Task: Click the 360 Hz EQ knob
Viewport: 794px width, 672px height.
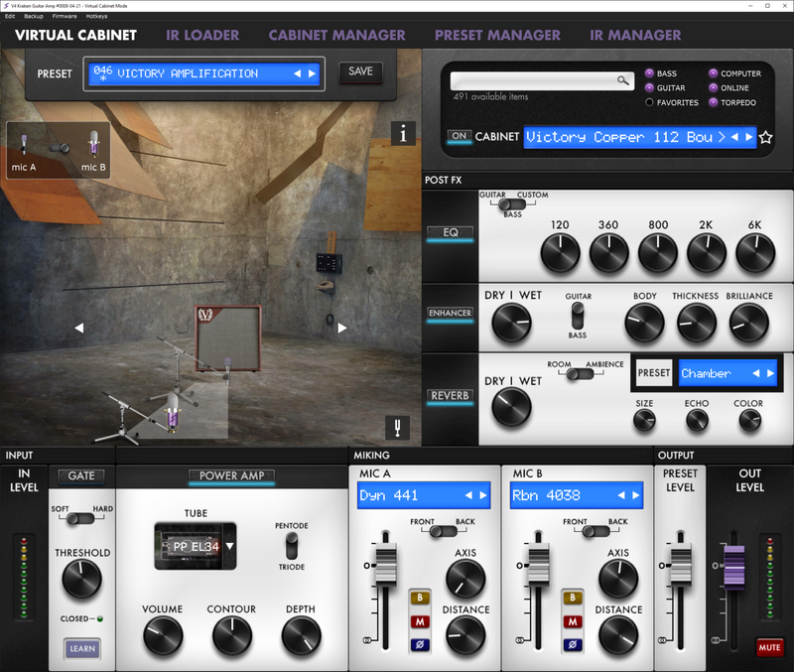Action: tap(608, 253)
